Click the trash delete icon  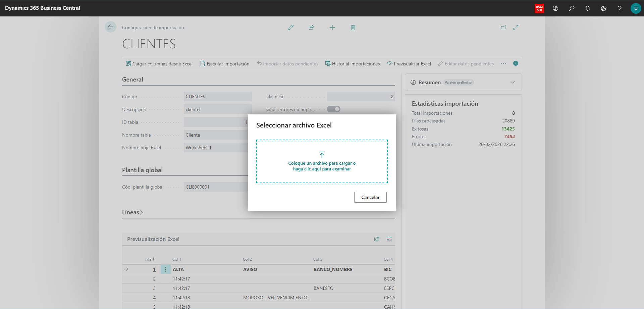[353, 28]
